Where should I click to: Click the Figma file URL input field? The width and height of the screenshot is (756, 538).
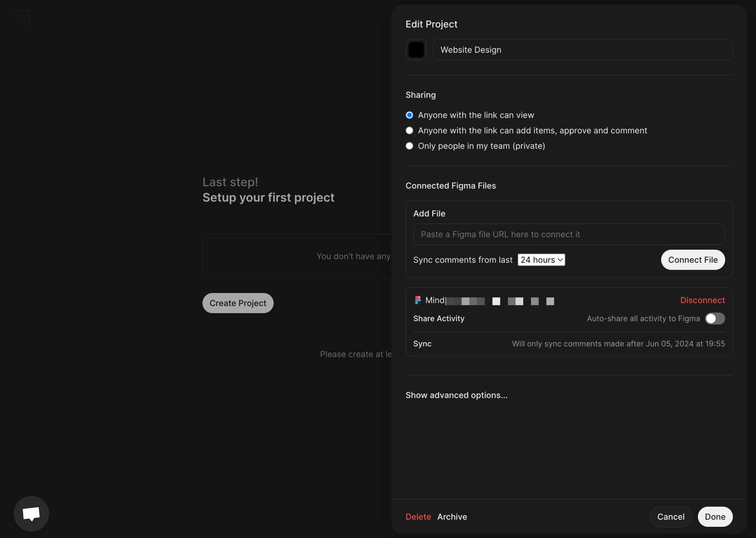pos(569,234)
